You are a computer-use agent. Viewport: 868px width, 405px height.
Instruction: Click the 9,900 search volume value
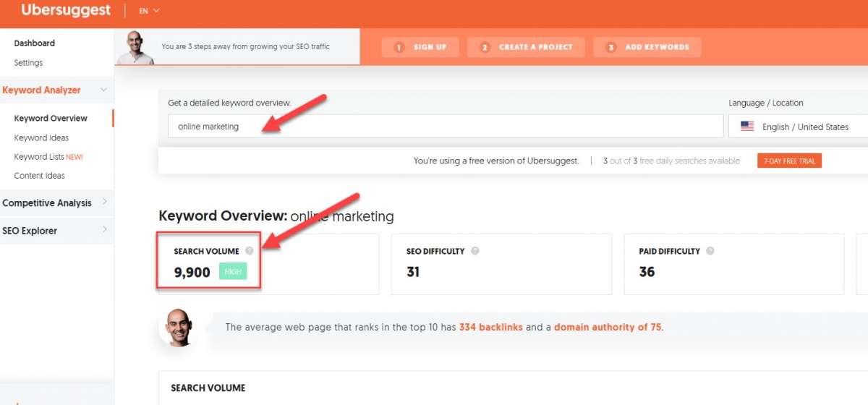click(192, 272)
